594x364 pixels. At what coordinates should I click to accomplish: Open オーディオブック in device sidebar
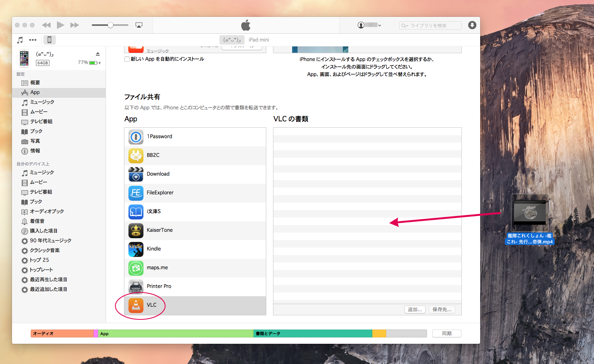[x=59, y=212]
